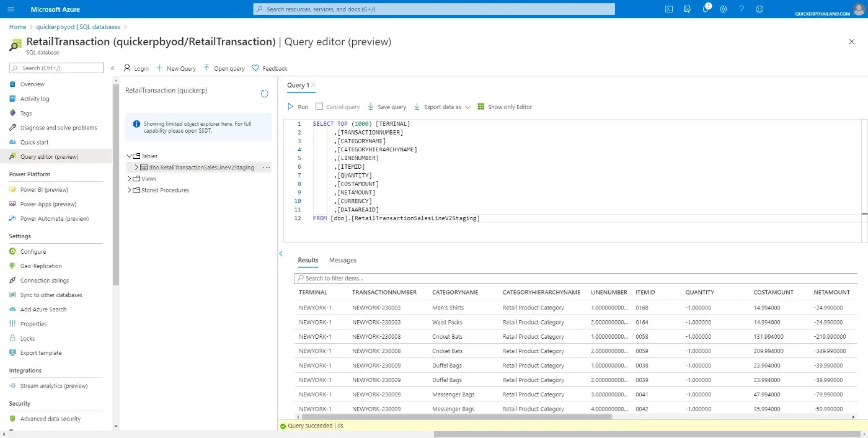Open Power BI (preview)

click(x=44, y=190)
